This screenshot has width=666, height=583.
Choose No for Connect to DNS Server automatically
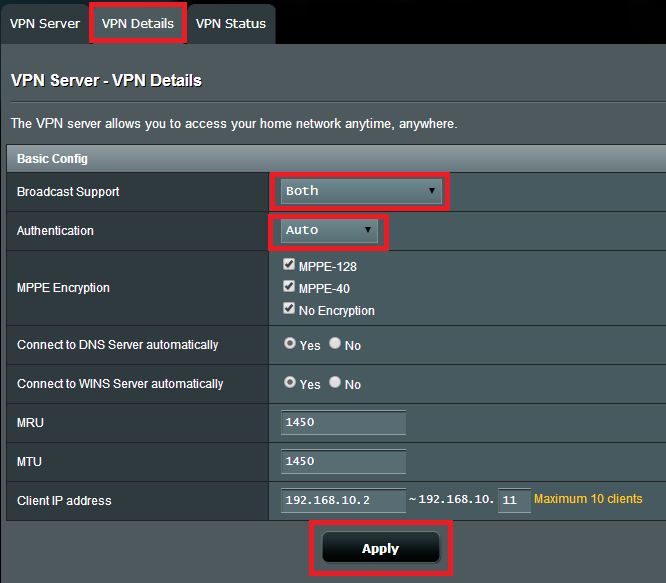coord(335,343)
